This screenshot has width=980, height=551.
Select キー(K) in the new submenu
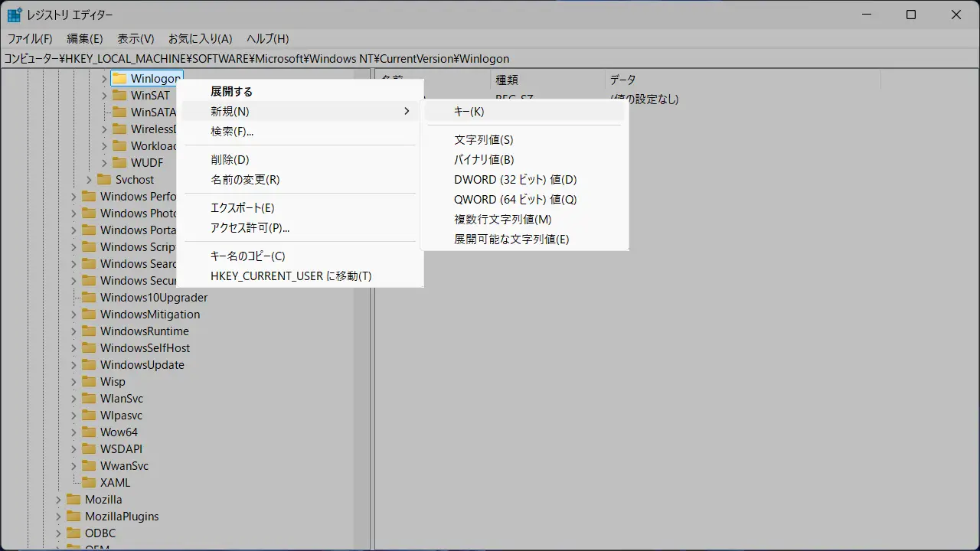[469, 112]
